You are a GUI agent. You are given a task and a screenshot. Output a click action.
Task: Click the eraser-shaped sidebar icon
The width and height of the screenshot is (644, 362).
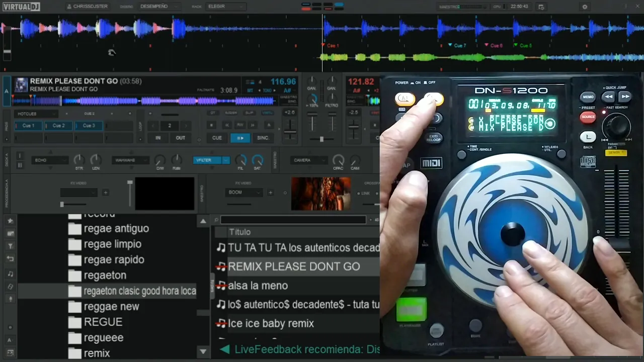tap(10, 287)
